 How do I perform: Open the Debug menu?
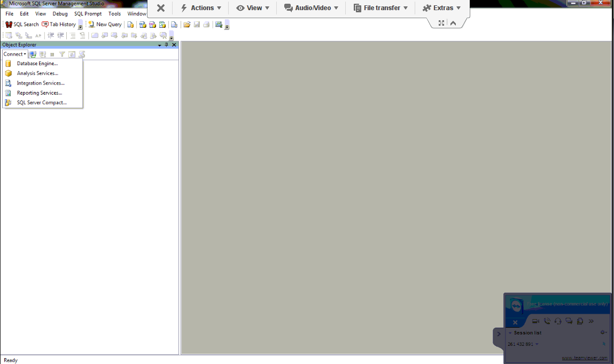[60, 14]
